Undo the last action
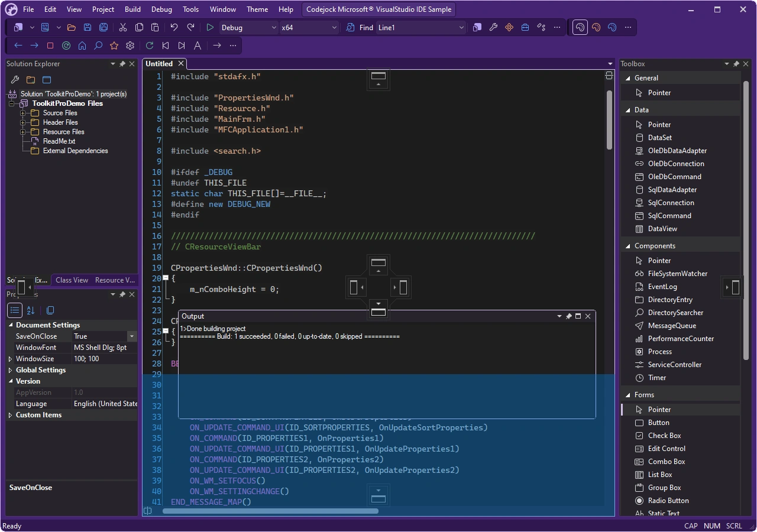Screen dimensions: 757x532 [174, 27]
